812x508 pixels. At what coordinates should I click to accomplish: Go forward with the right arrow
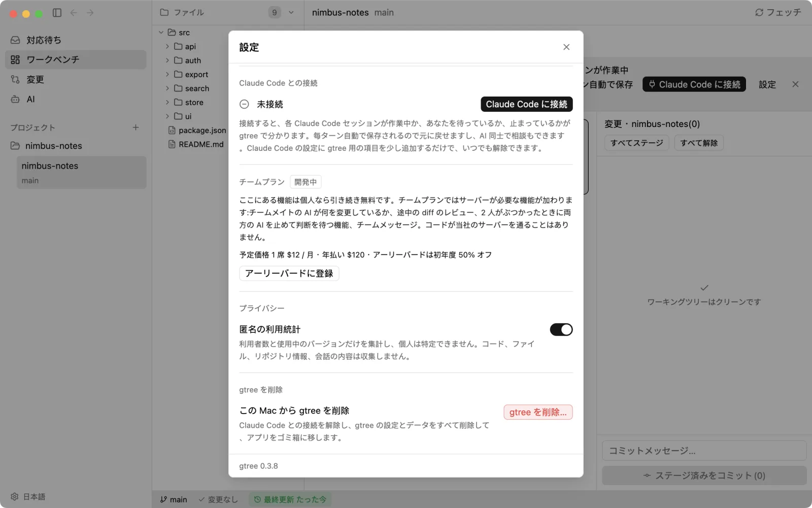coord(90,13)
